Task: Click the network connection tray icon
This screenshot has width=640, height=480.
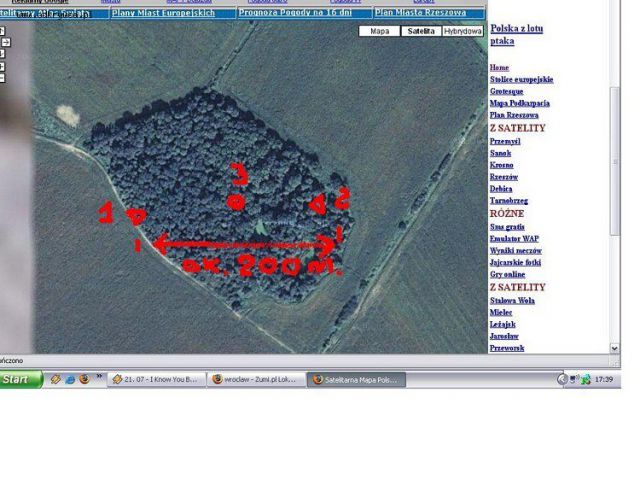Action: coord(574,380)
